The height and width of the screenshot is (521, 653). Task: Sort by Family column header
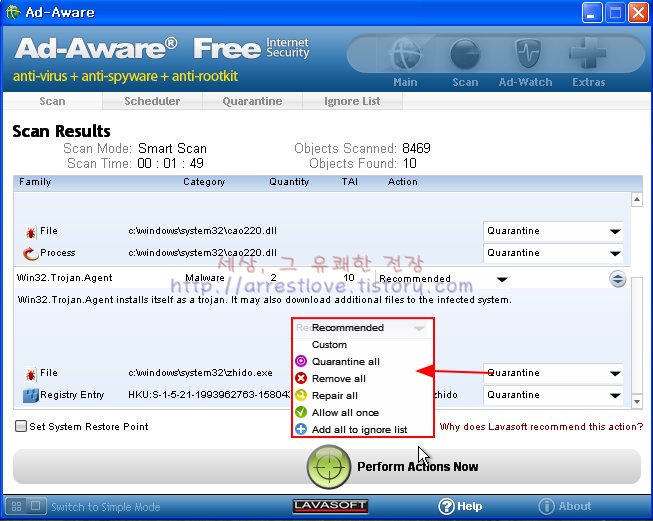(35, 182)
